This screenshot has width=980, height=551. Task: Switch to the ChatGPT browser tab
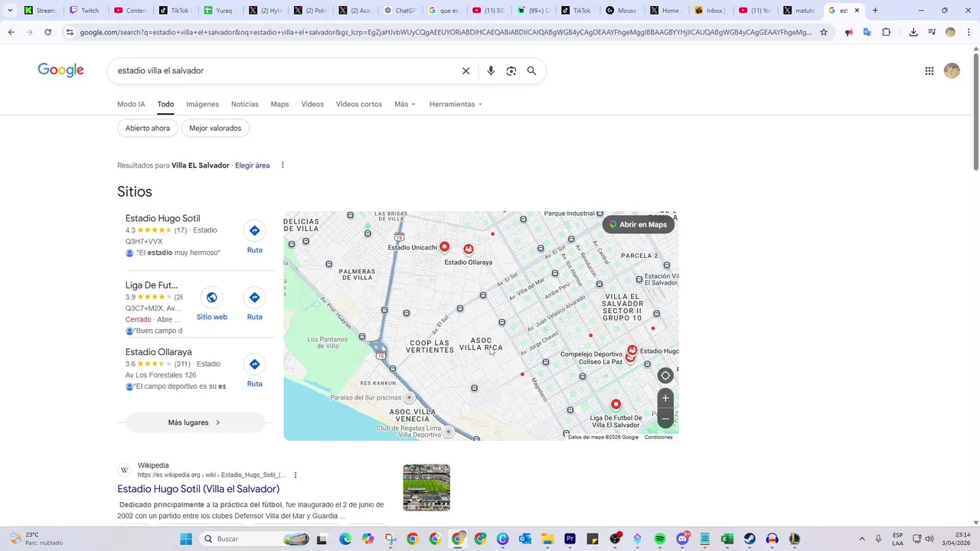(x=399, y=11)
